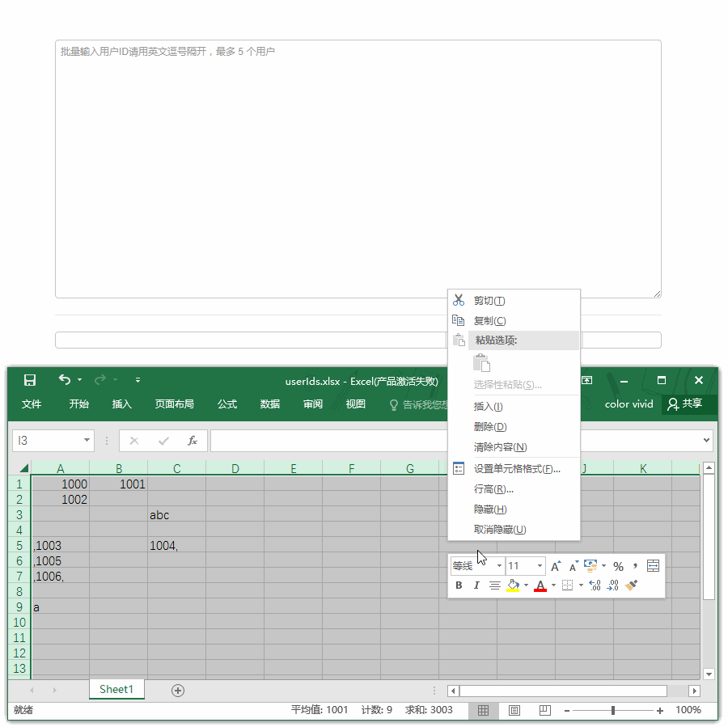The width and height of the screenshot is (728, 727).
Task: Open the Customize Quick Access Toolbar arrow
Action: [x=138, y=380]
